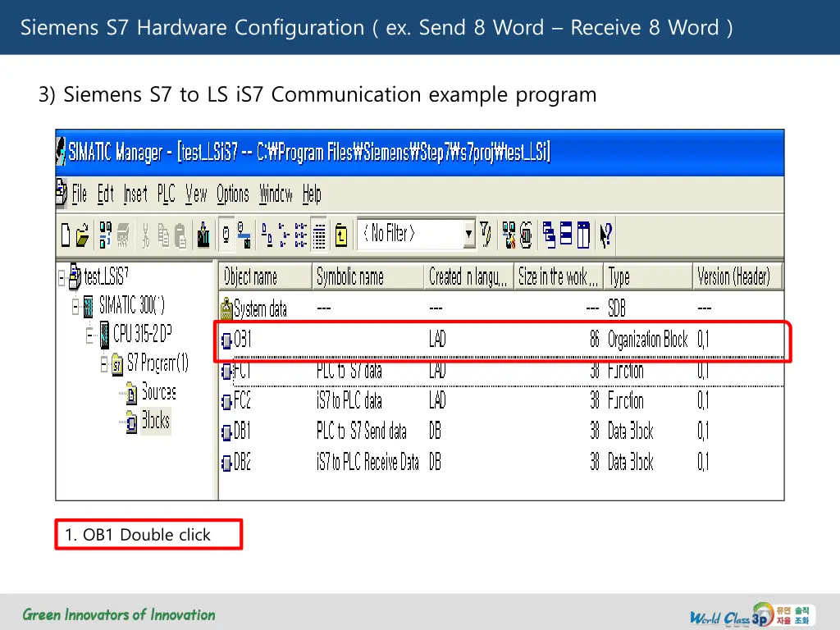Switch to Large Icons view

(x=267, y=235)
